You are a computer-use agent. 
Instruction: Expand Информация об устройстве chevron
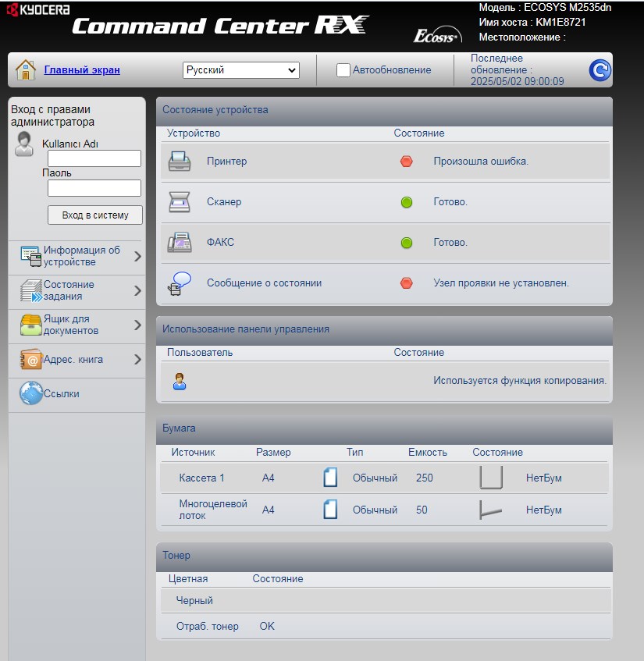[x=137, y=256]
